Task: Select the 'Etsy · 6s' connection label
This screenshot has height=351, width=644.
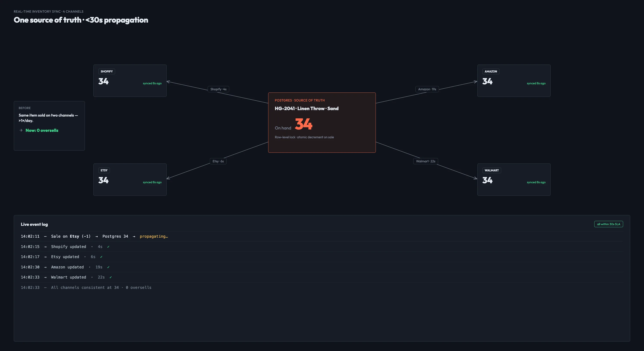Action: 218,161
